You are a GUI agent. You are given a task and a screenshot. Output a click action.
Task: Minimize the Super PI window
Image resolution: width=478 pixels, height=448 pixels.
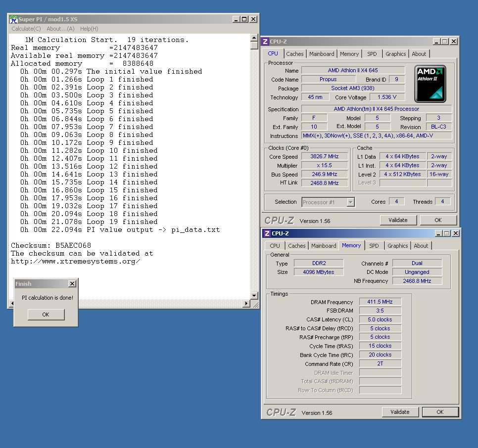pos(236,19)
